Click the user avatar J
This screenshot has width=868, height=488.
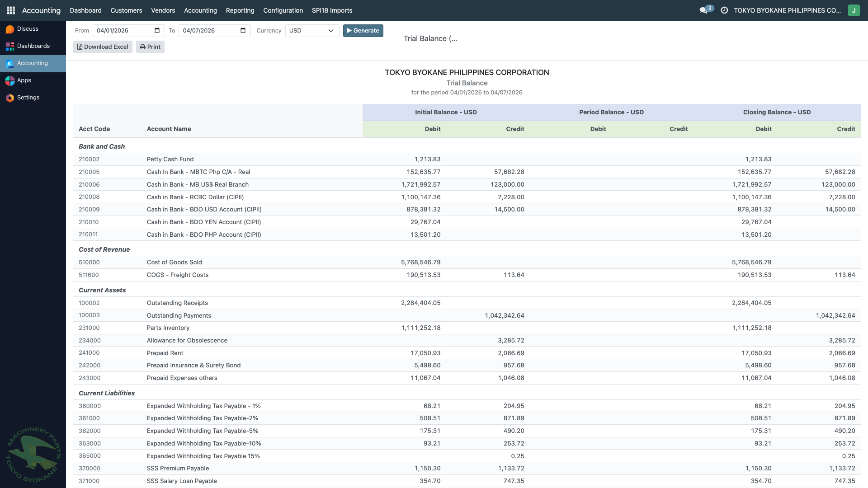pos(854,10)
